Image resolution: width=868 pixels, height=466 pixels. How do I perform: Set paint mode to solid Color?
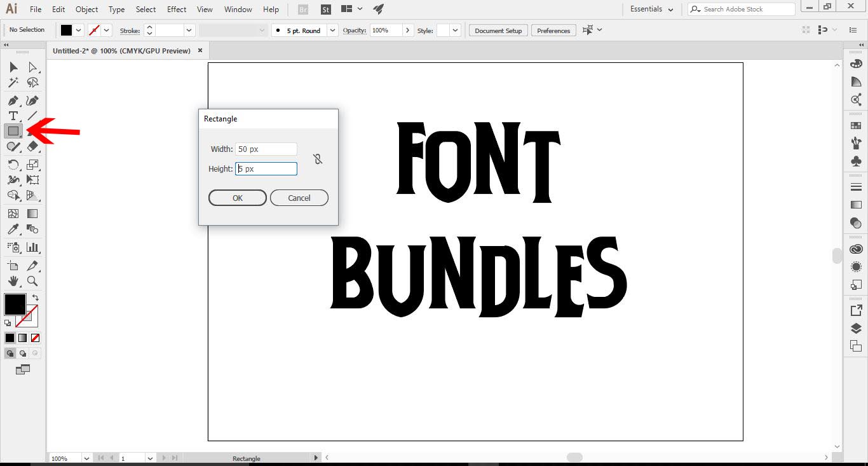10,338
